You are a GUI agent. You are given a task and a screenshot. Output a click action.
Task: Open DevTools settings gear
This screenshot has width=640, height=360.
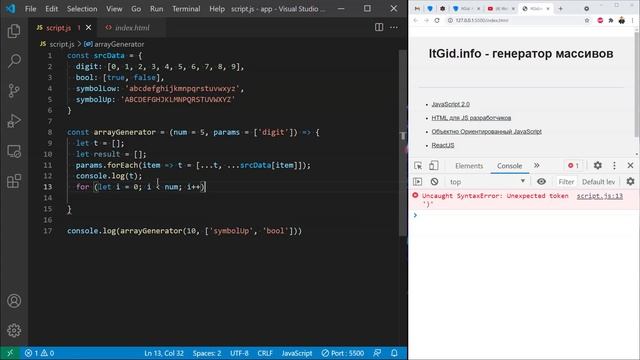(598, 165)
